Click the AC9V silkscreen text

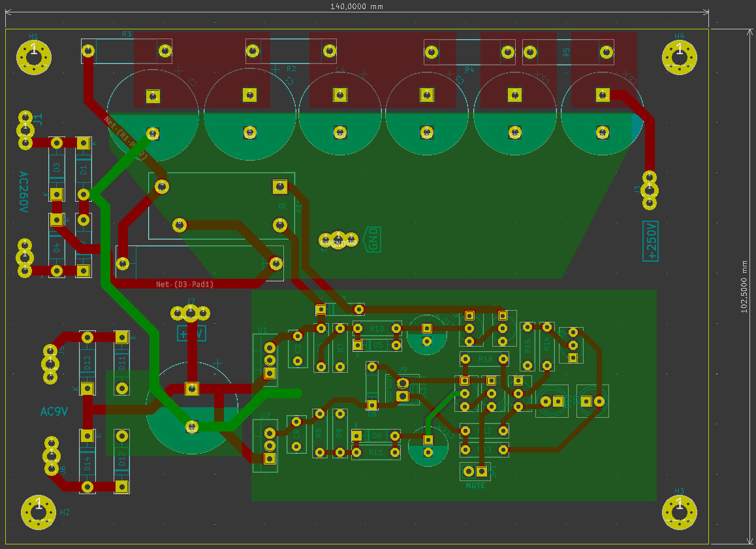[54, 411]
